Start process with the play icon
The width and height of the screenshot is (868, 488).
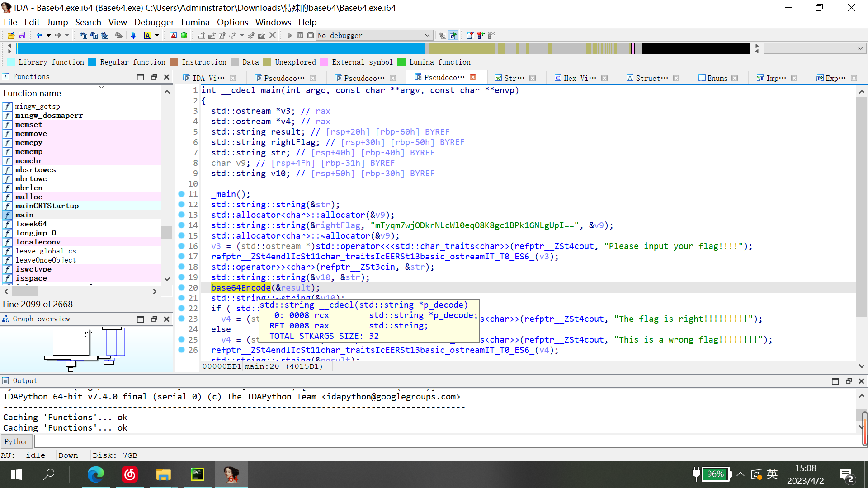pyautogui.click(x=290, y=35)
